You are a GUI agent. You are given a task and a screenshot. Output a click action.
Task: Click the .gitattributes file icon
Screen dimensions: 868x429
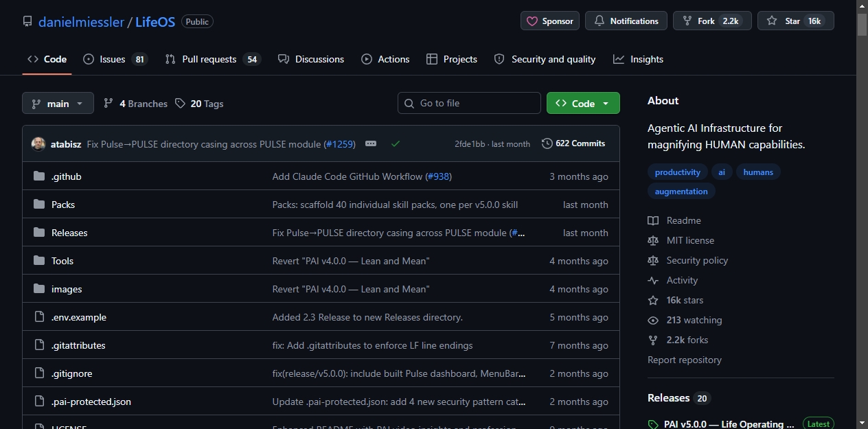click(39, 345)
